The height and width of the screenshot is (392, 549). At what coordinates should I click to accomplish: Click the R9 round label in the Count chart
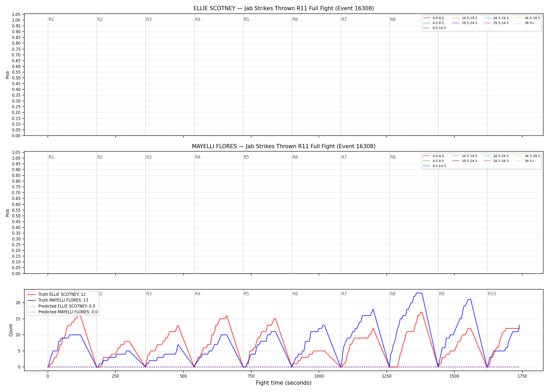(x=442, y=294)
